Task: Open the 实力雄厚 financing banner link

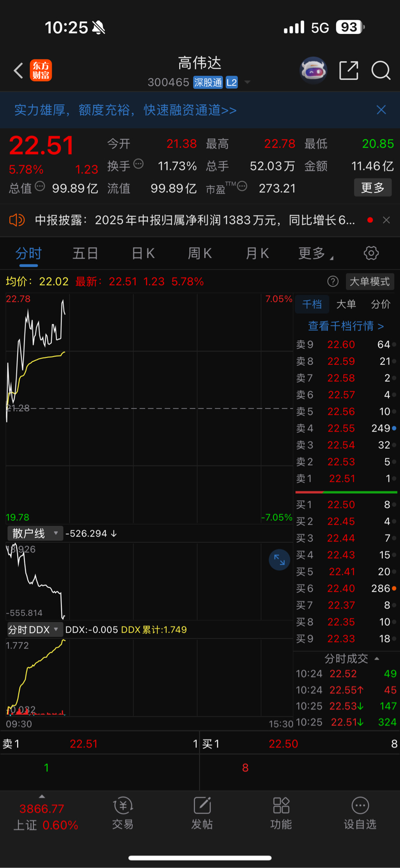Action: point(126,110)
